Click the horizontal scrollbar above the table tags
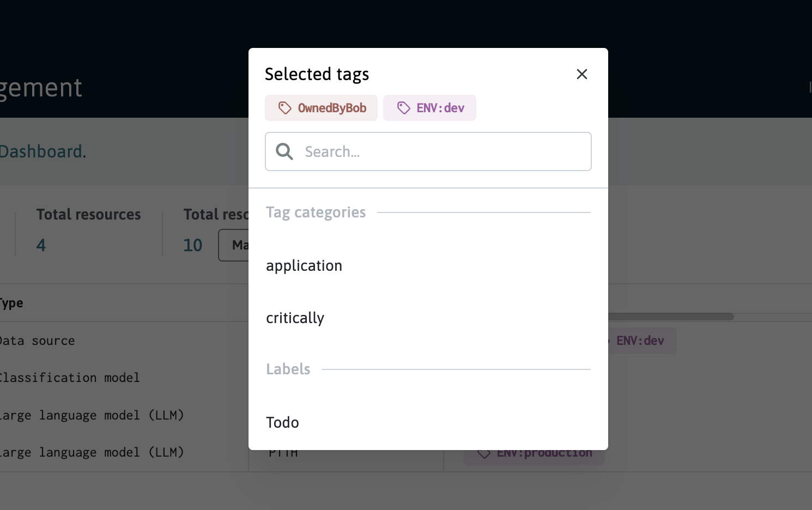Screen dimensions: 812x510 point(670,316)
